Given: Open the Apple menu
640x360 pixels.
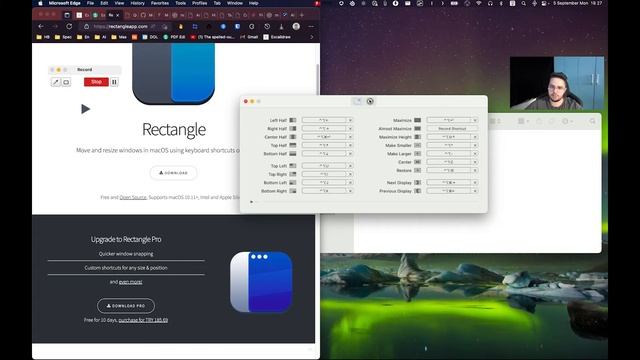Looking at the screenshot, I should click(40, 3).
